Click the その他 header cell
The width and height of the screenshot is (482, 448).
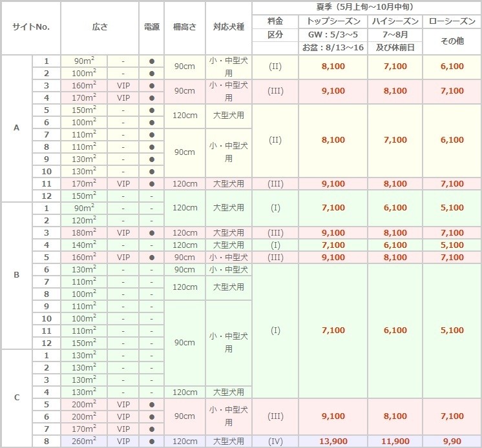[x=452, y=41]
